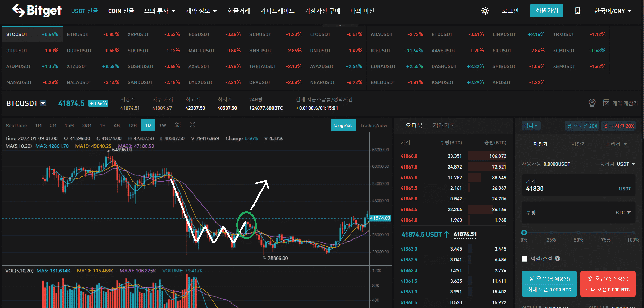Viewport: 644px width, 308px height.
Task: Switch chart mode to TradingView
Action: [x=373, y=125]
